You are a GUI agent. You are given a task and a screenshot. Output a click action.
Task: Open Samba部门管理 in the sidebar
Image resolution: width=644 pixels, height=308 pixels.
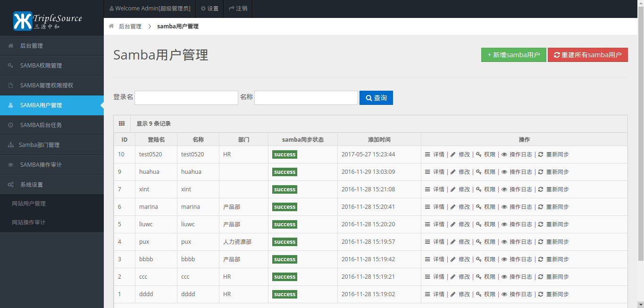(52, 145)
